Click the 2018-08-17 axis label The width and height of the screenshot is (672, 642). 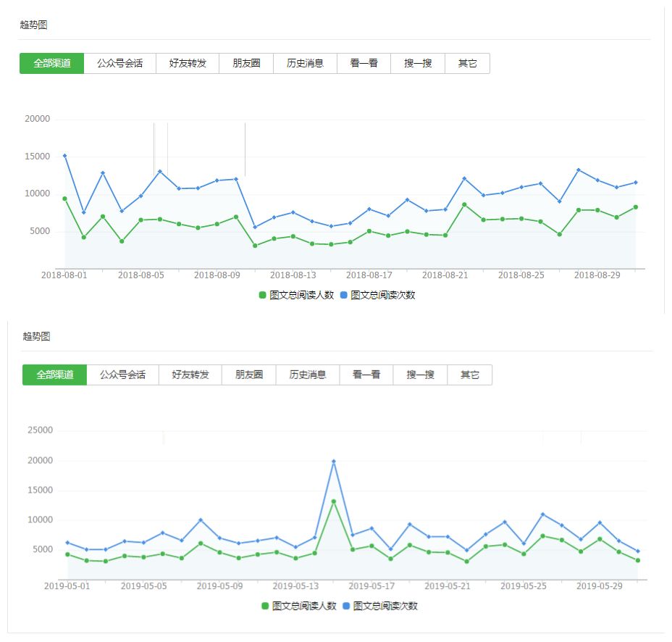[369, 275]
